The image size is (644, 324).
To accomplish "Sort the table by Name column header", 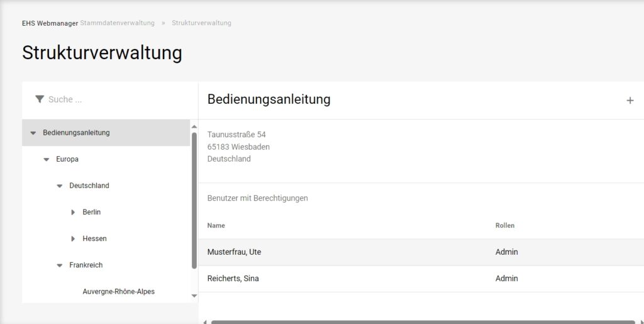I will coord(216,226).
